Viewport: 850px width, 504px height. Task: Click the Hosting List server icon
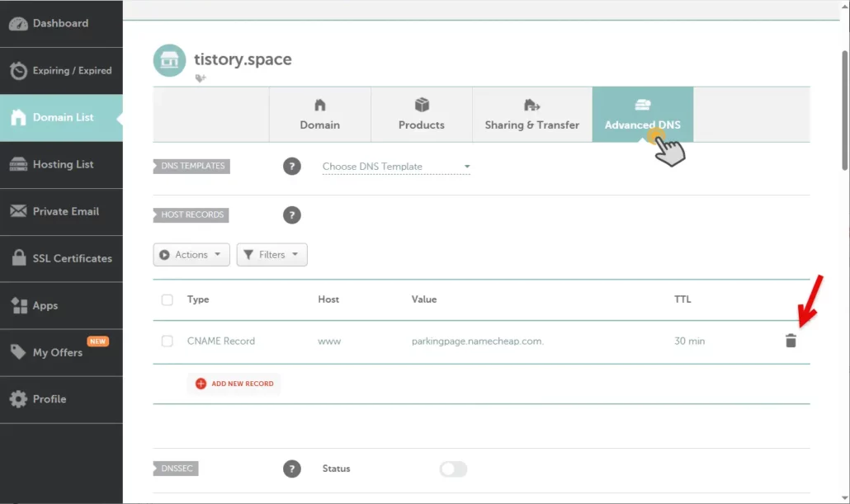pos(18,164)
